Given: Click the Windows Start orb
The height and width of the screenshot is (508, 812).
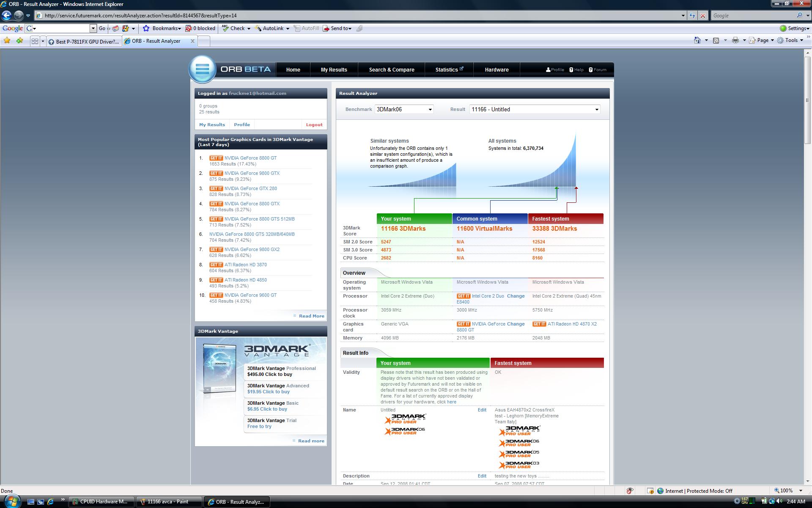Looking at the screenshot, I should coord(11,501).
